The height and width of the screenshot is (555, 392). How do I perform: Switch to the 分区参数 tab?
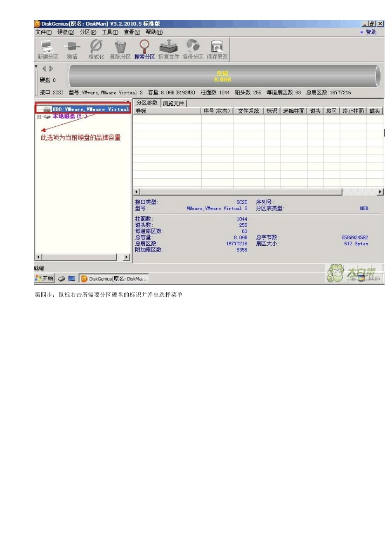tap(147, 103)
